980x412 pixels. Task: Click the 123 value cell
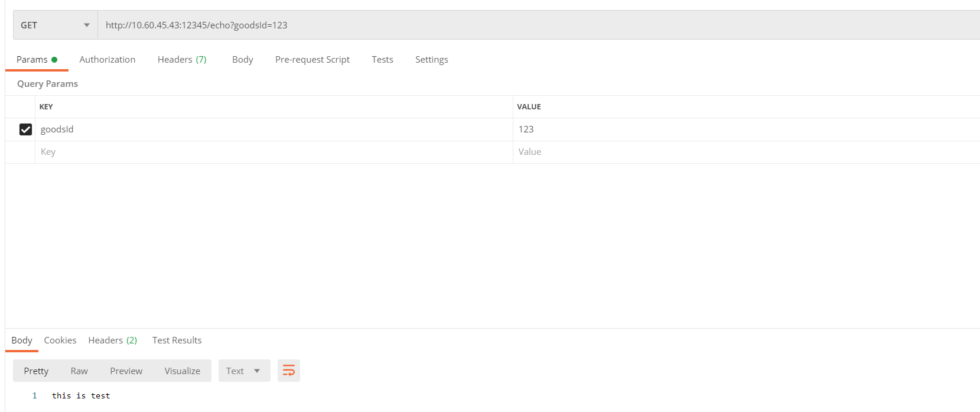coord(747,129)
